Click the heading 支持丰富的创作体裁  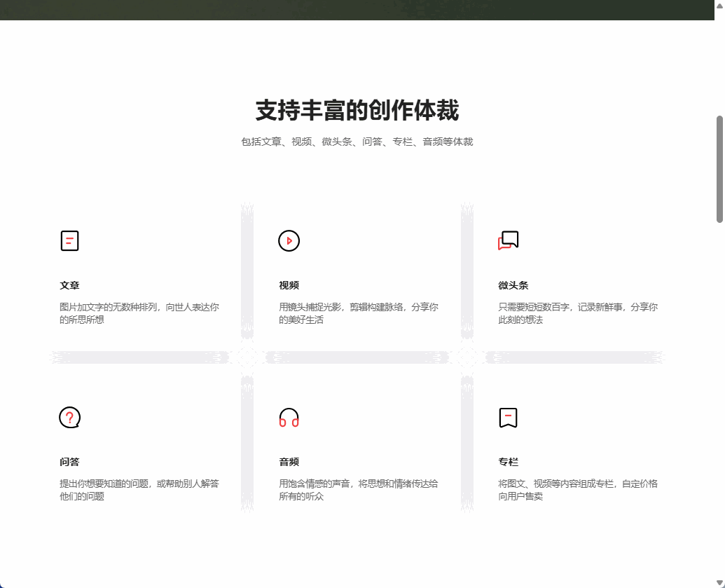tap(362, 110)
